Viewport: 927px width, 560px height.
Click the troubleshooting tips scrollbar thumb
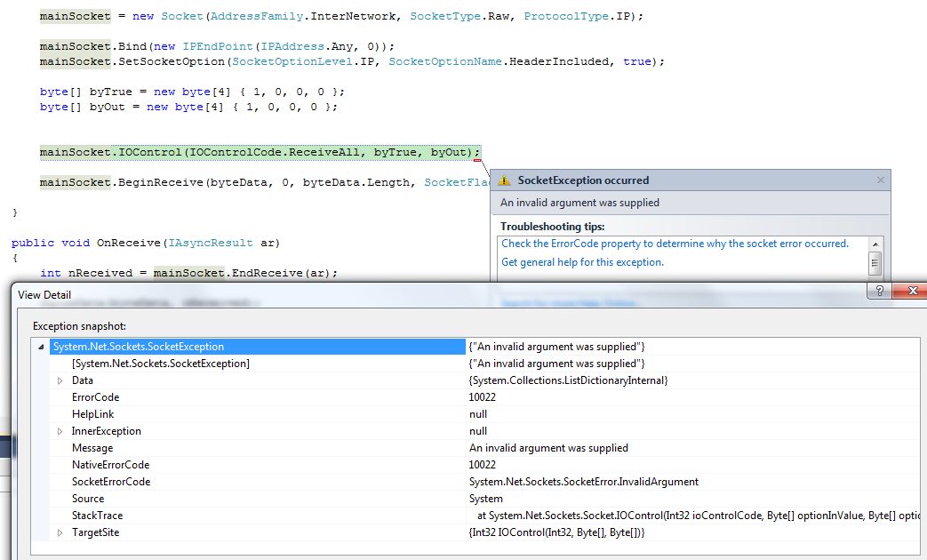(x=875, y=262)
